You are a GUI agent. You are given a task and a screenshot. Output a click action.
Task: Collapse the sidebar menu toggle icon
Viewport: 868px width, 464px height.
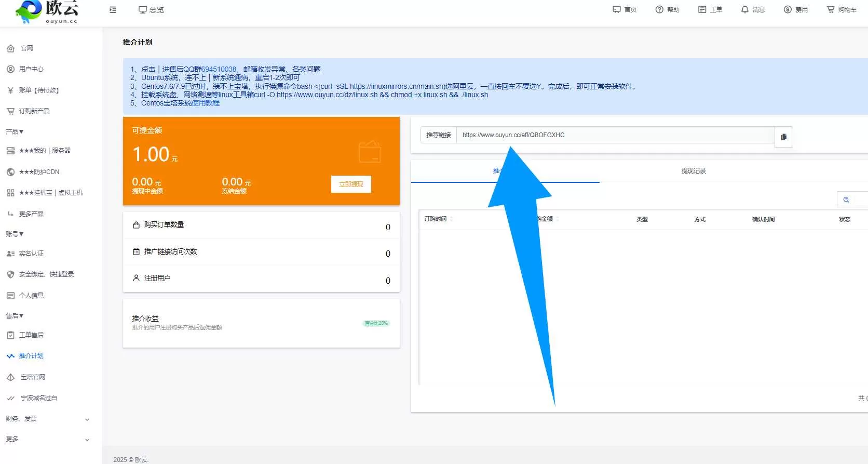[113, 10]
